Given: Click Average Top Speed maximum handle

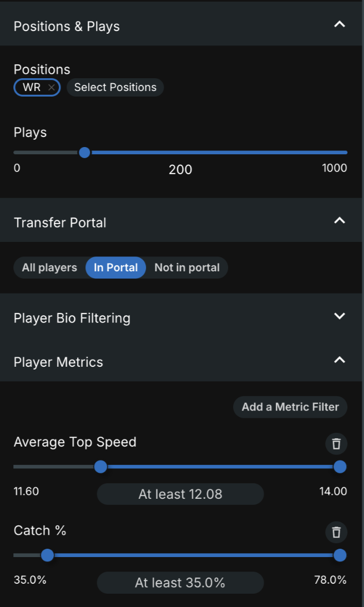Looking at the screenshot, I should 340,467.
